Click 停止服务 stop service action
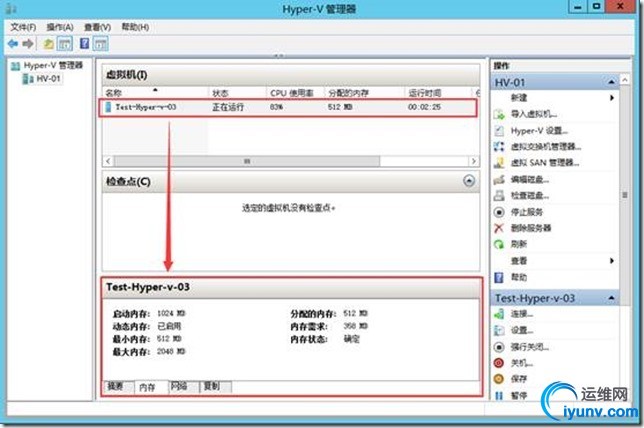Screen dimensions: 644x428 [527, 212]
